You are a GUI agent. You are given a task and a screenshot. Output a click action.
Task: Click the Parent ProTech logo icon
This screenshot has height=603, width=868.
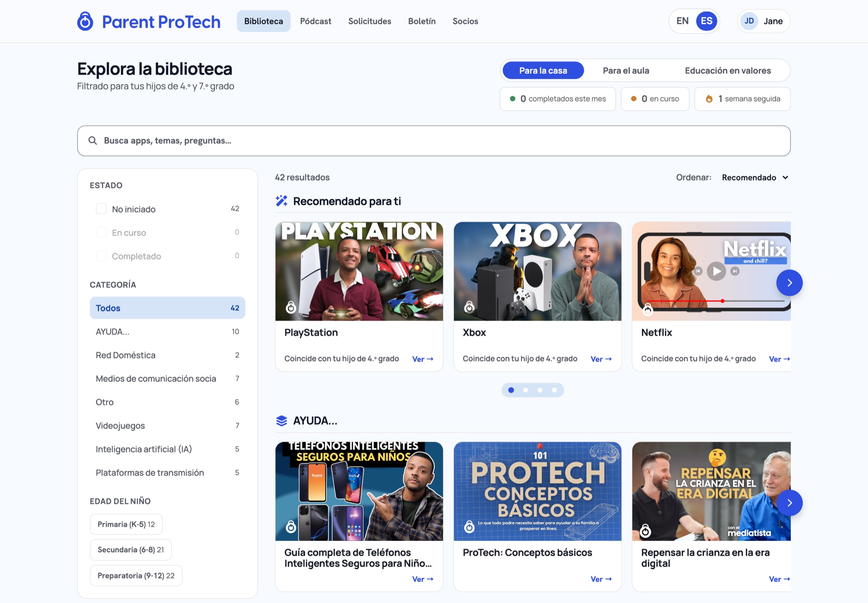coord(85,21)
